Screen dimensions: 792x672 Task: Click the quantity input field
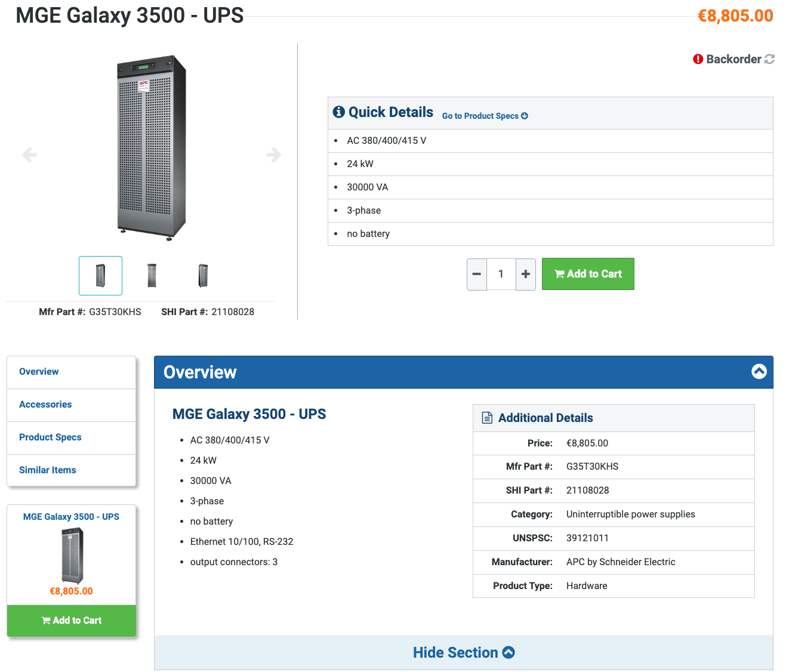click(x=501, y=274)
